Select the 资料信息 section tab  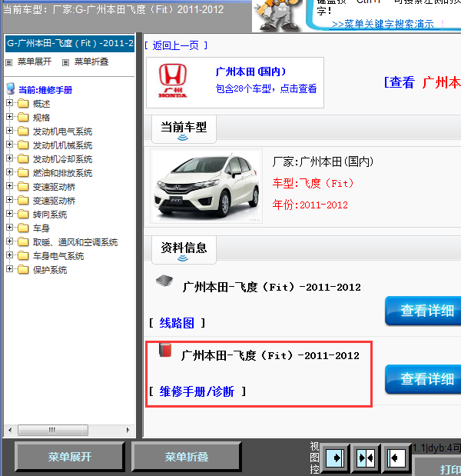point(184,250)
